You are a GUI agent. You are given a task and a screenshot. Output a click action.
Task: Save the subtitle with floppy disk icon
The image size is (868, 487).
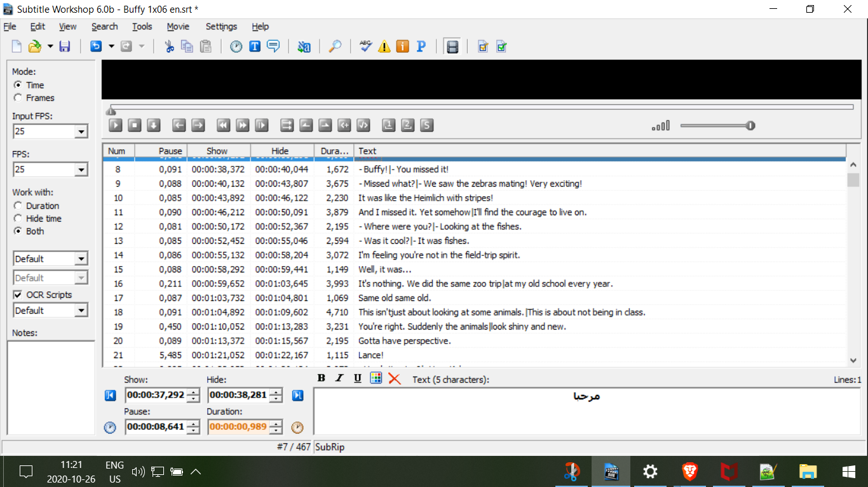(65, 46)
